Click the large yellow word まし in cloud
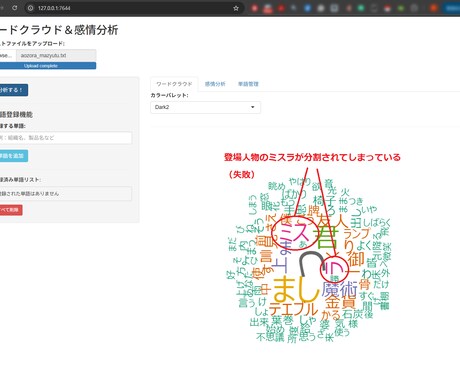This screenshot has width=460, height=380. [x=296, y=289]
